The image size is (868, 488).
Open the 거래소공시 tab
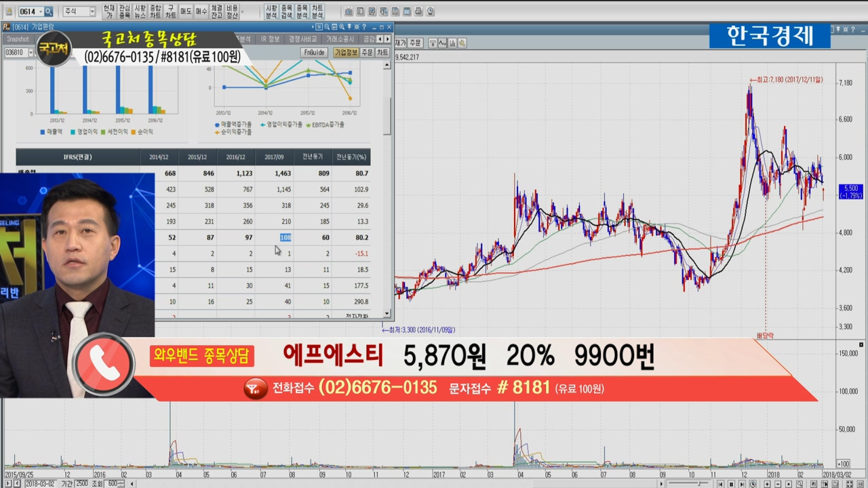(340, 39)
